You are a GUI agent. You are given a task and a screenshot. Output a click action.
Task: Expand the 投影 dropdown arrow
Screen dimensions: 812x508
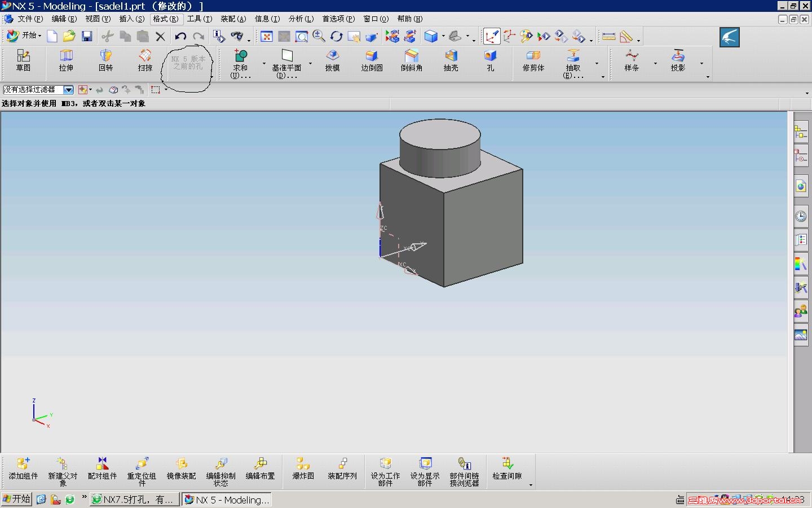701,63
